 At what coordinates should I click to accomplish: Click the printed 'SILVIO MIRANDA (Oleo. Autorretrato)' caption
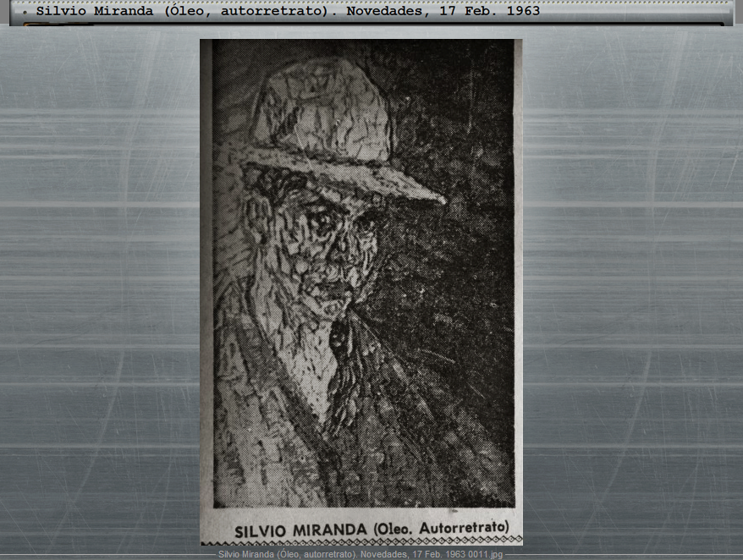pos(371,530)
